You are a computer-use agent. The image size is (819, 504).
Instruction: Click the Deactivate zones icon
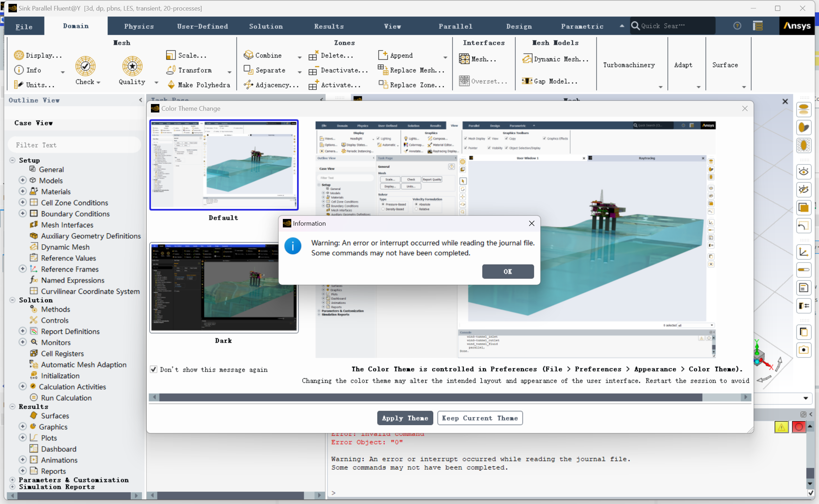[313, 70]
